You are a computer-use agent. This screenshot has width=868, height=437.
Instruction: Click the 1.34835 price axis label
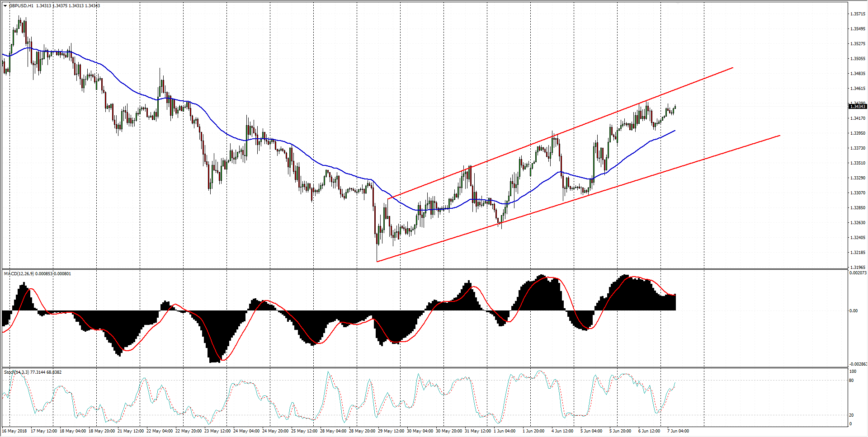858,74
